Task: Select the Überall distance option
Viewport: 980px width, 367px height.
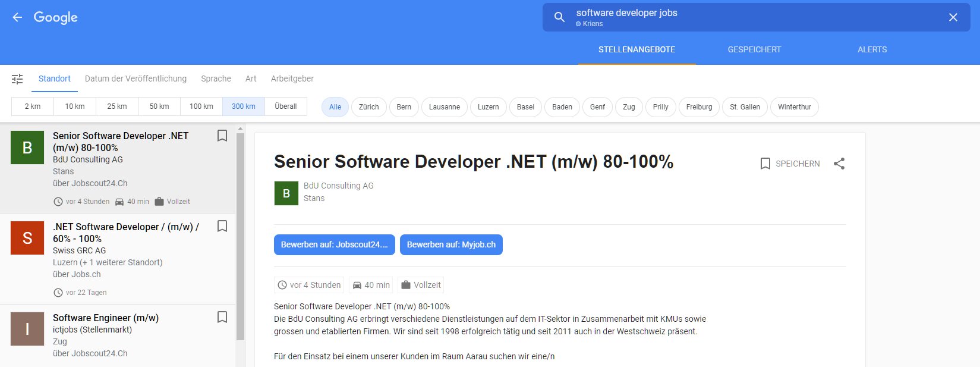Action: 286,106
